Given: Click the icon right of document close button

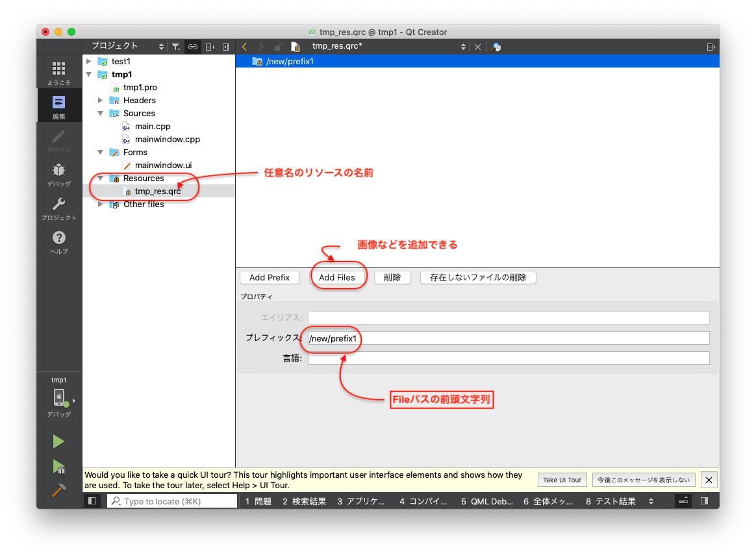Looking at the screenshot, I should point(496,47).
